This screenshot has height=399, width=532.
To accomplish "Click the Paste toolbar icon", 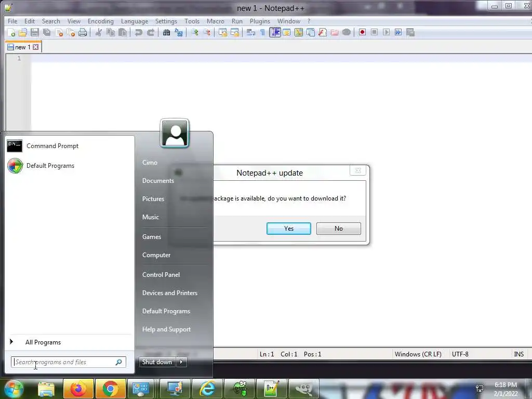I will coord(123,33).
